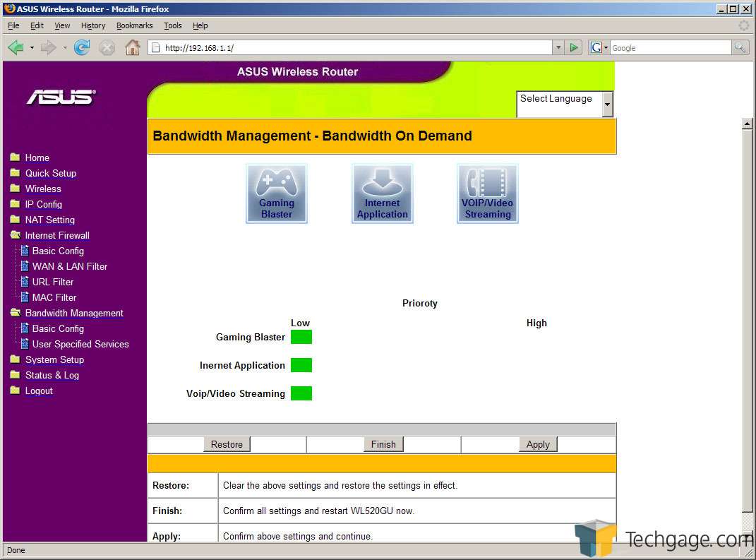This screenshot has height=560, width=756.
Task: Click the Google search engine icon
Action: (x=596, y=47)
